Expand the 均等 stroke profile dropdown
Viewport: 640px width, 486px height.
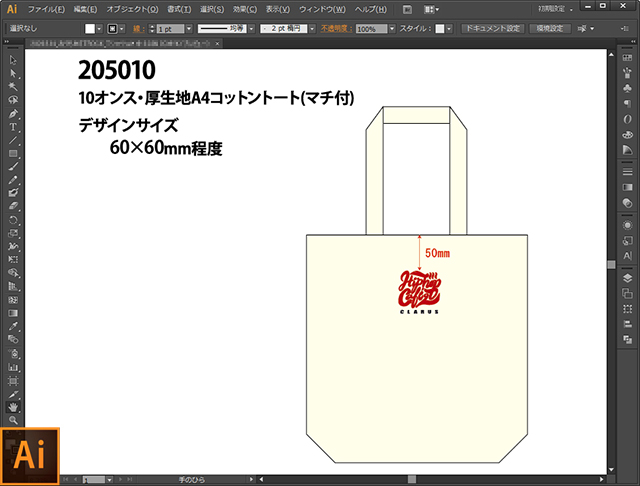pyautogui.click(x=251, y=29)
